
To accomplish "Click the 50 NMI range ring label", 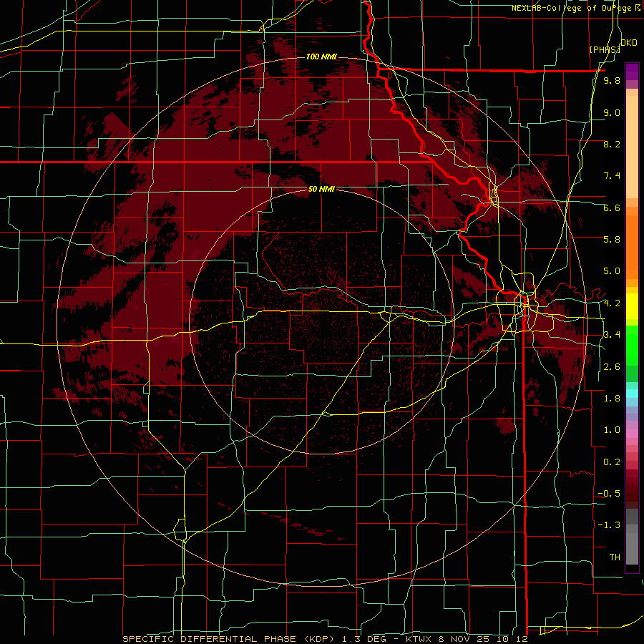I will pyautogui.click(x=321, y=189).
